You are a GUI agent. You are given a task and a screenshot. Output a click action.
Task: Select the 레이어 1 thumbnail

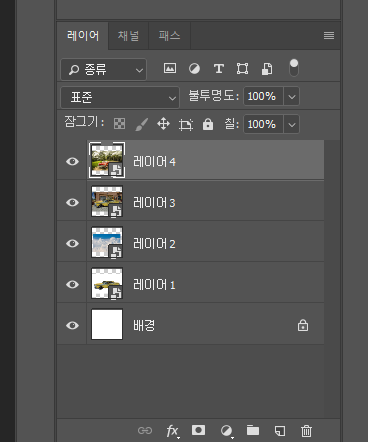pyautogui.click(x=107, y=283)
